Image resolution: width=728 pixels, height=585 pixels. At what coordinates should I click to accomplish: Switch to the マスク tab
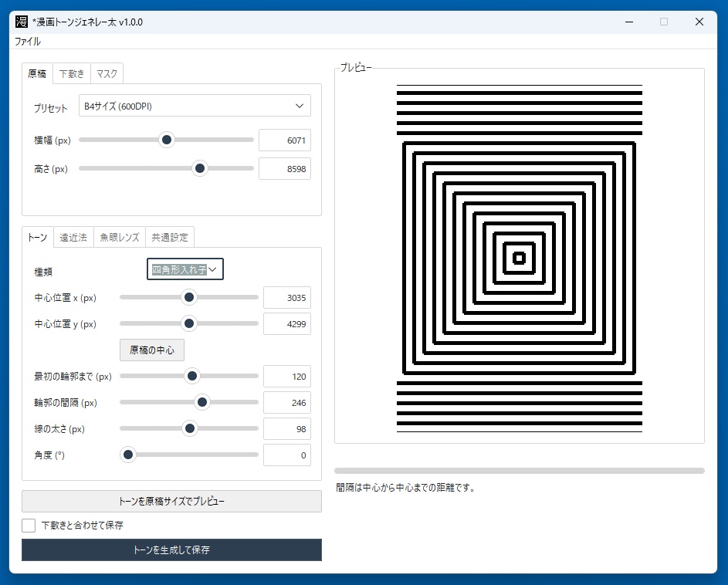(107, 73)
